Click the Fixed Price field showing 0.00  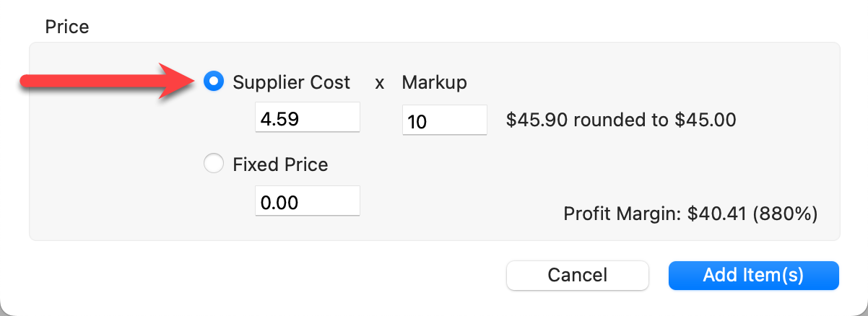(x=307, y=201)
